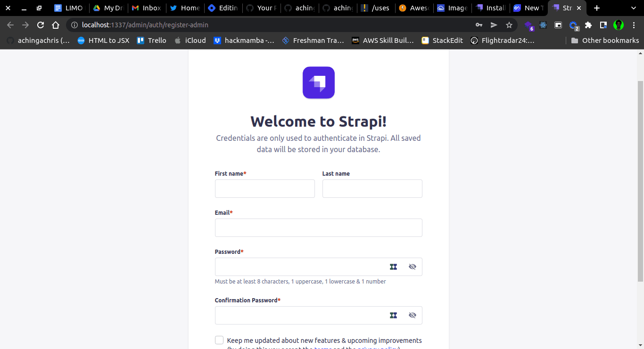Viewport: 644px width, 349px height.
Task: Open purple extension with badge 6
Action: tap(528, 25)
